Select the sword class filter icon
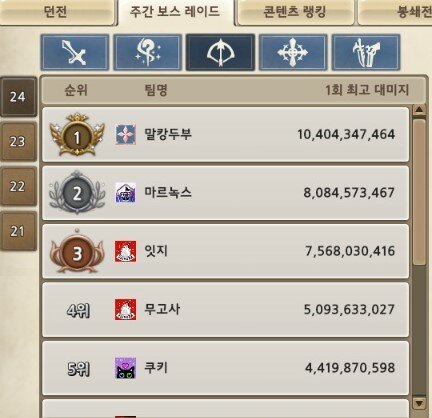This screenshot has width=432, height=418. click(x=75, y=52)
